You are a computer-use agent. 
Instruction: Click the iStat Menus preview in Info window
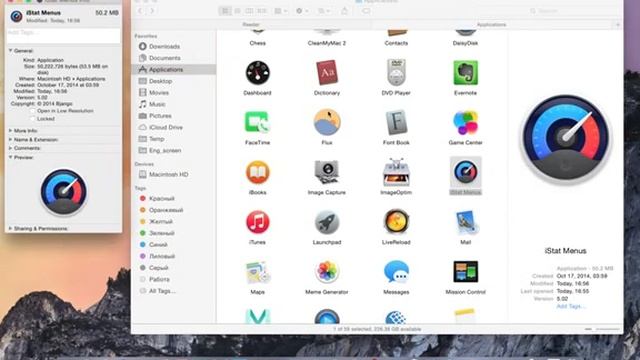pos(64,192)
